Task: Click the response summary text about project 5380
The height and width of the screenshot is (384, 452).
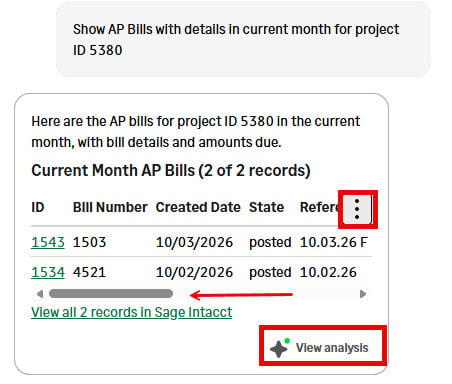Action: (x=196, y=132)
